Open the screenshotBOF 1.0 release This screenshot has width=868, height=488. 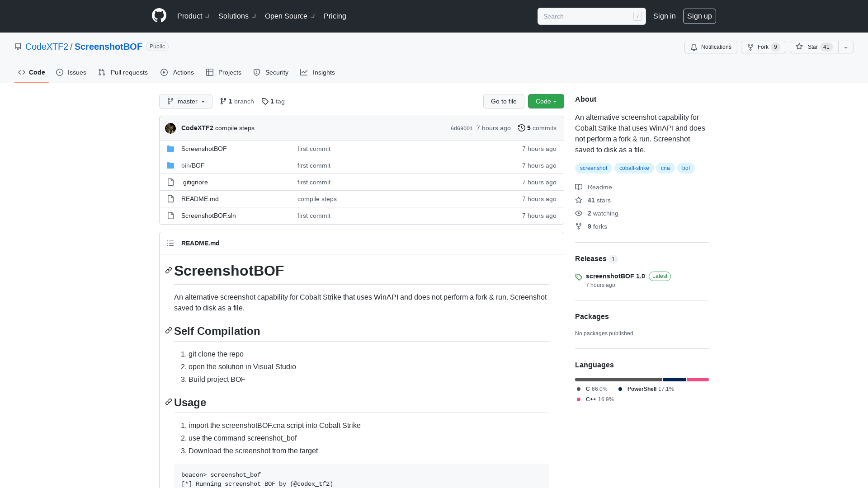pyautogui.click(x=615, y=276)
